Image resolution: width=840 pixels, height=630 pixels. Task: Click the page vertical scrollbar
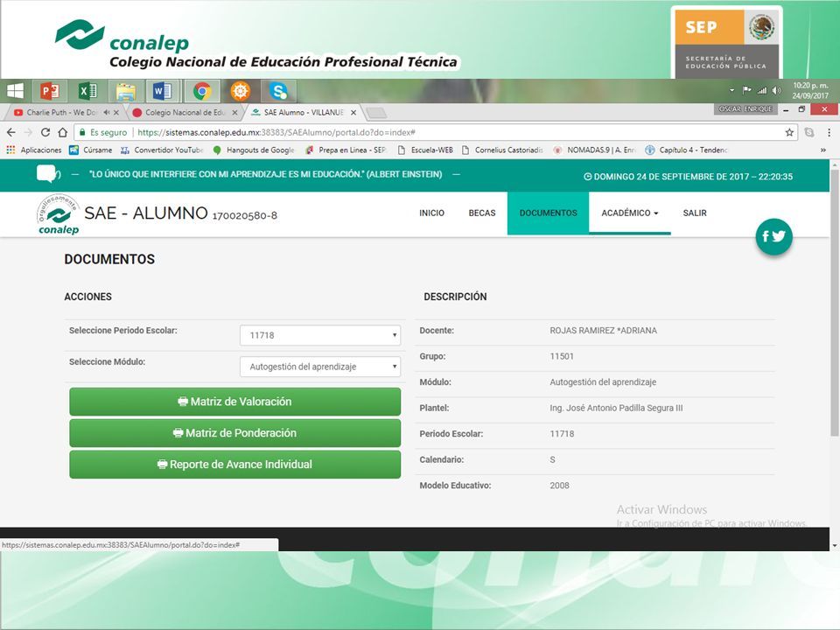click(x=834, y=303)
